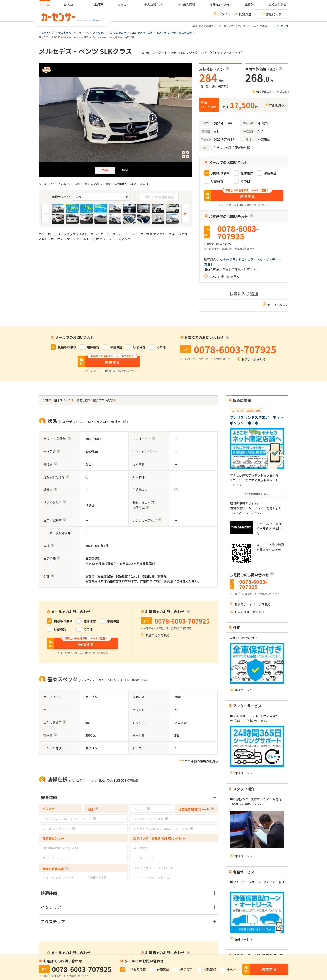Check 来店希望 in sidebar mail form
This screenshot has height=980, width=327.
(x=260, y=173)
